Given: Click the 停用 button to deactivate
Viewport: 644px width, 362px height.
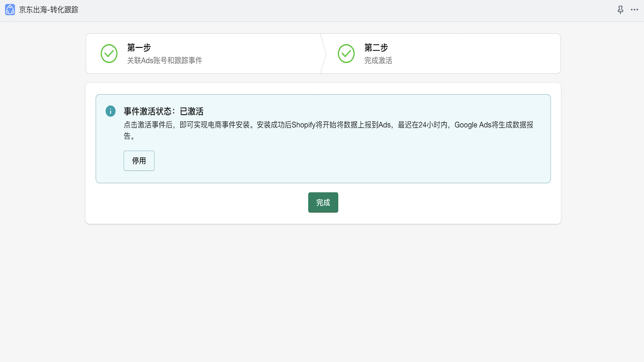Looking at the screenshot, I should 139,160.
